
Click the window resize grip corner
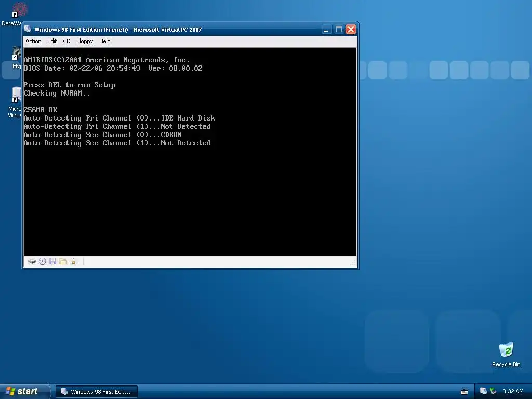pyautogui.click(x=353, y=262)
